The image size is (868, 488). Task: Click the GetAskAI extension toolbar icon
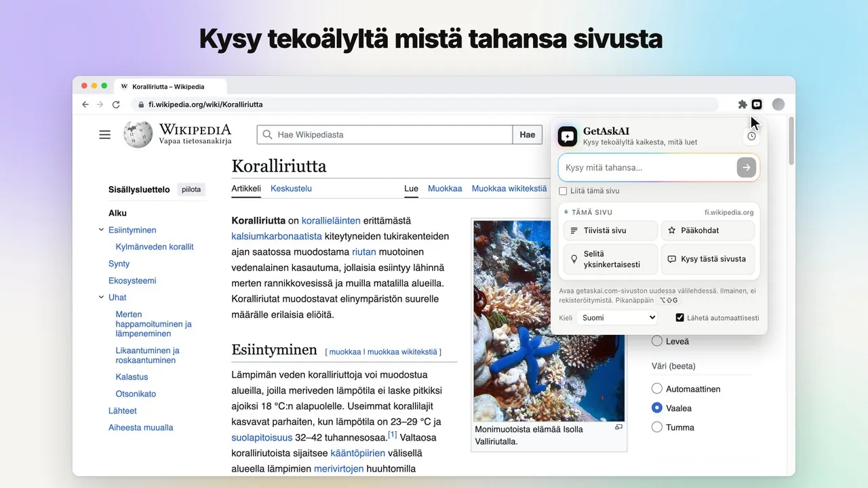pyautogui.click(x=757, y=104)
